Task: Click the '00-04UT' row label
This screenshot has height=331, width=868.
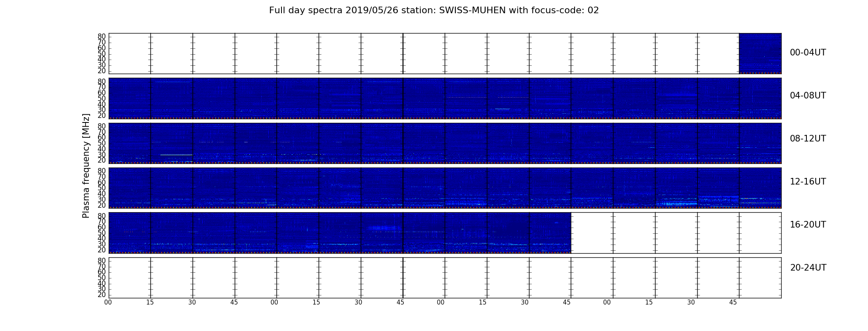Action: click(808, 53)
